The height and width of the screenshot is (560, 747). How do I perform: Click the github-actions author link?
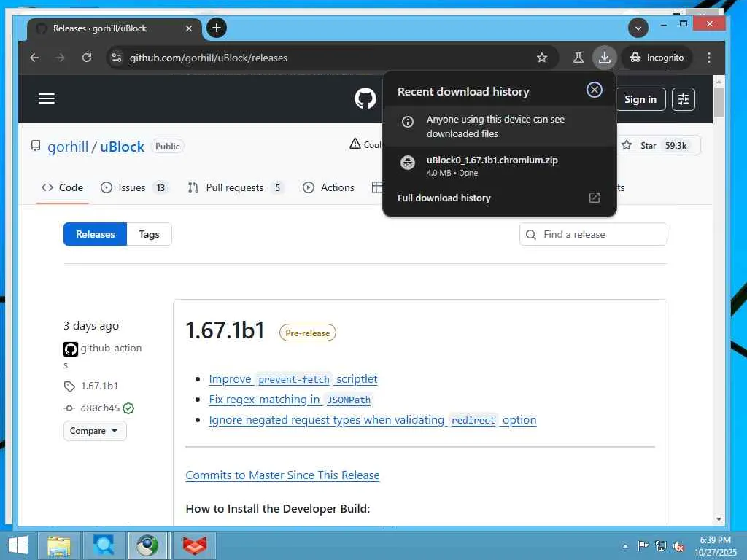(x=111, y=348)
